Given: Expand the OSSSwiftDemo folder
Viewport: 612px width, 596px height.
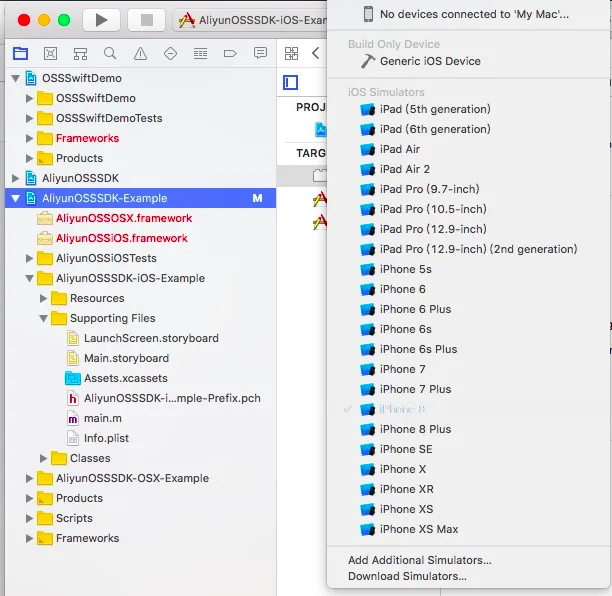Looking at the screenshot, I should tap(29, 98).
